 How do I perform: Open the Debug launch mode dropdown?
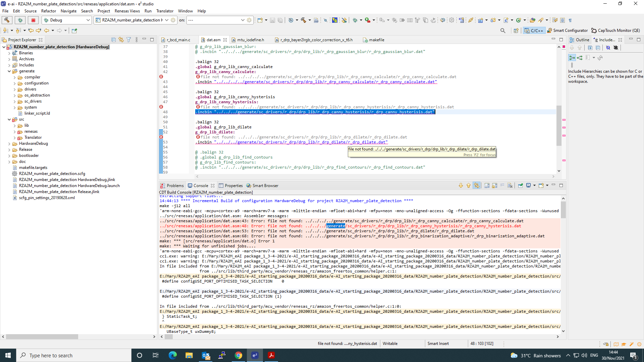[x=67, y=20]
